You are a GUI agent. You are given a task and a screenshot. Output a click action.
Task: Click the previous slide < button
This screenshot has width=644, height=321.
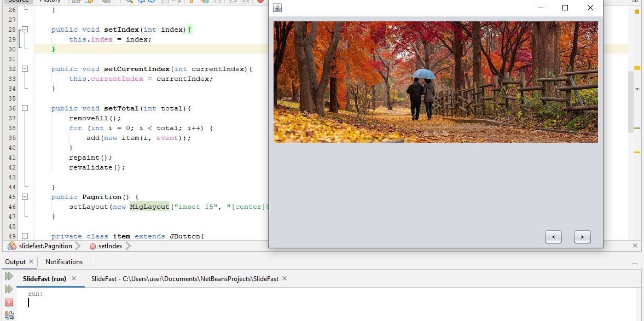coord(553,237)
